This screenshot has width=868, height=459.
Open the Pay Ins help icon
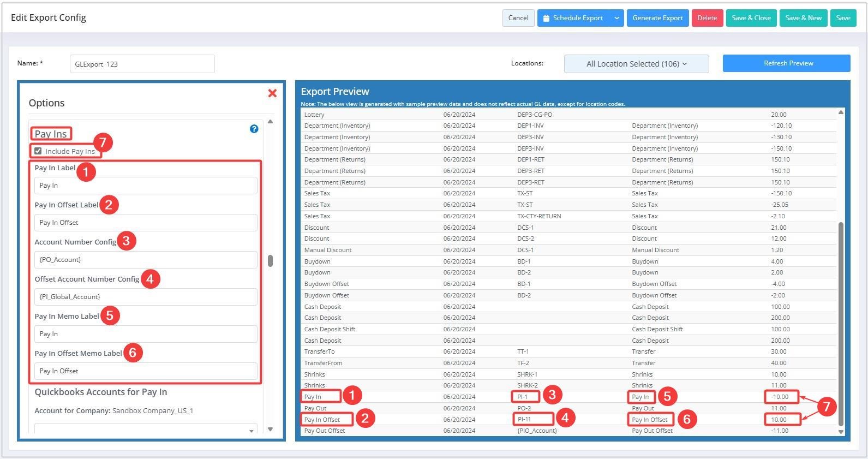click(254, 129)
